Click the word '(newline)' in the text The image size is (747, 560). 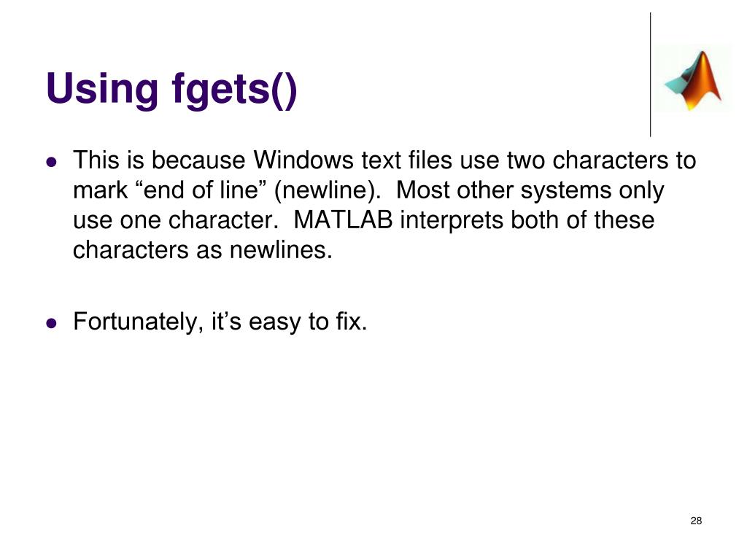328,191
